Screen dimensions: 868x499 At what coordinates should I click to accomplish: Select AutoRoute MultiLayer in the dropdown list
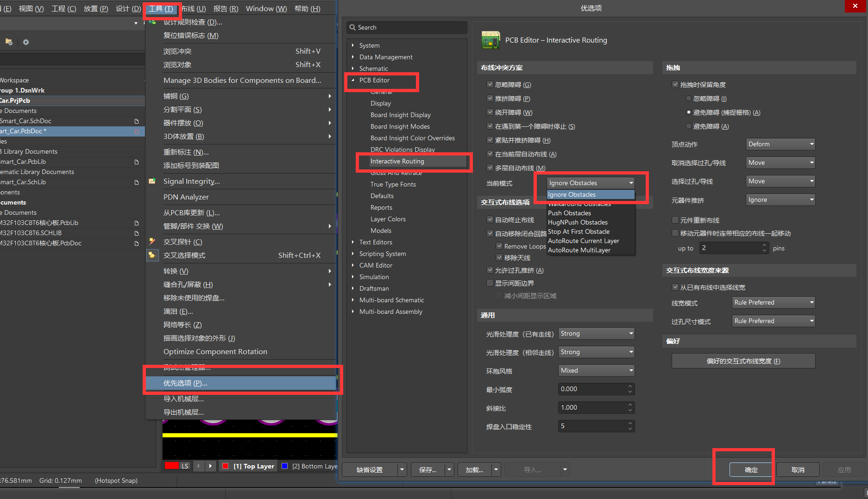click(591, 250)
